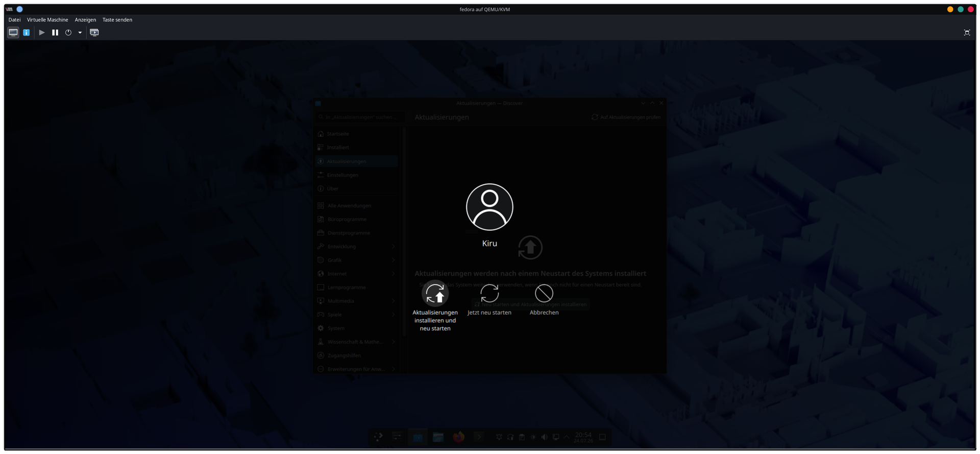980x454 pixels.
Task: Select Aktualisierungen in Discover sidebar
Action: 356,161
